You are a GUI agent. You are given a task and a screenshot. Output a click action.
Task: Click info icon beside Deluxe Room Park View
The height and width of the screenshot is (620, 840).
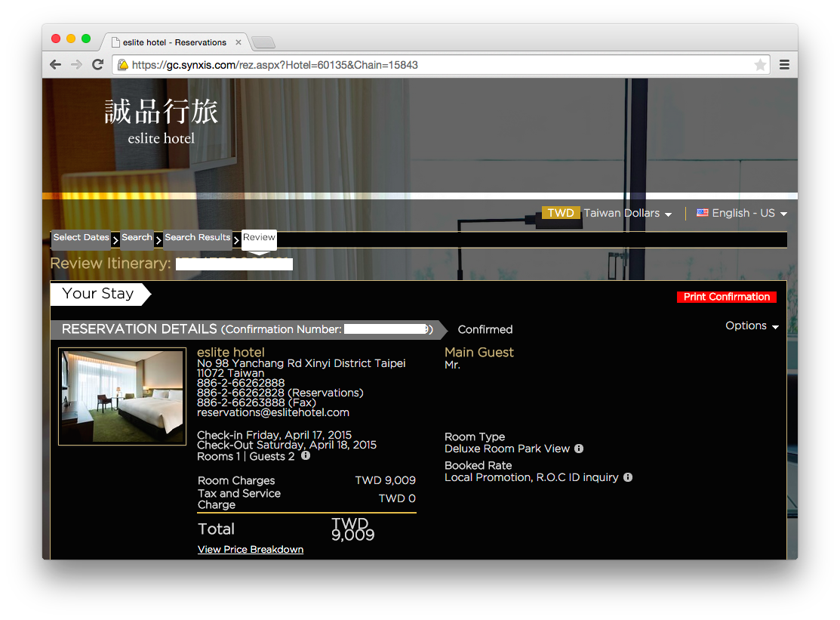(579, 449)
